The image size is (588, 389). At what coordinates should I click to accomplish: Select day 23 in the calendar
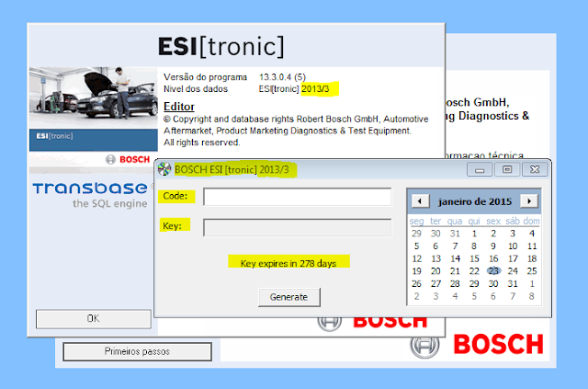pyautogui.click(x=493, y=270)
